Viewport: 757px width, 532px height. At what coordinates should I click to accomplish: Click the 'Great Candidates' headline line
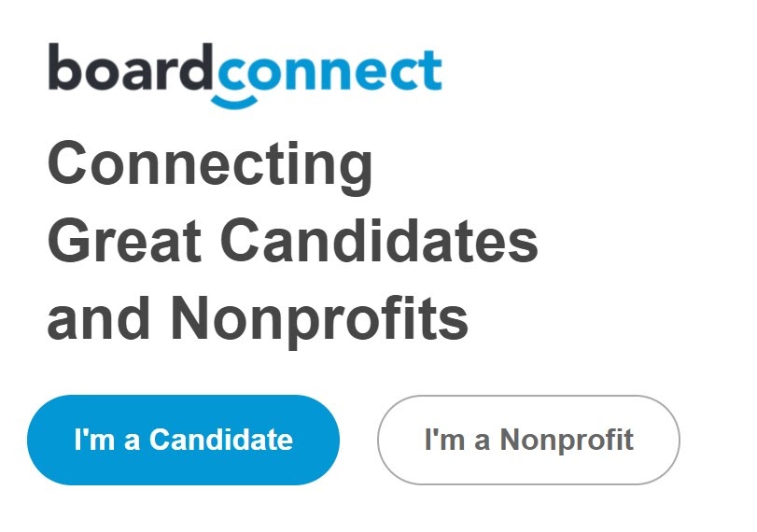pyautogui.click(x=292, y=240)
